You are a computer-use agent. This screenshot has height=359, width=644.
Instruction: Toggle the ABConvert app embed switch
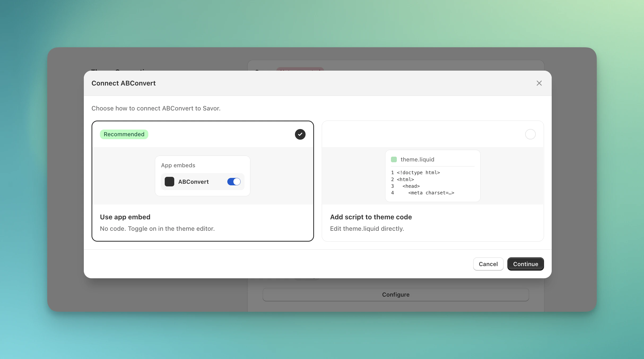tap(234, 182)
